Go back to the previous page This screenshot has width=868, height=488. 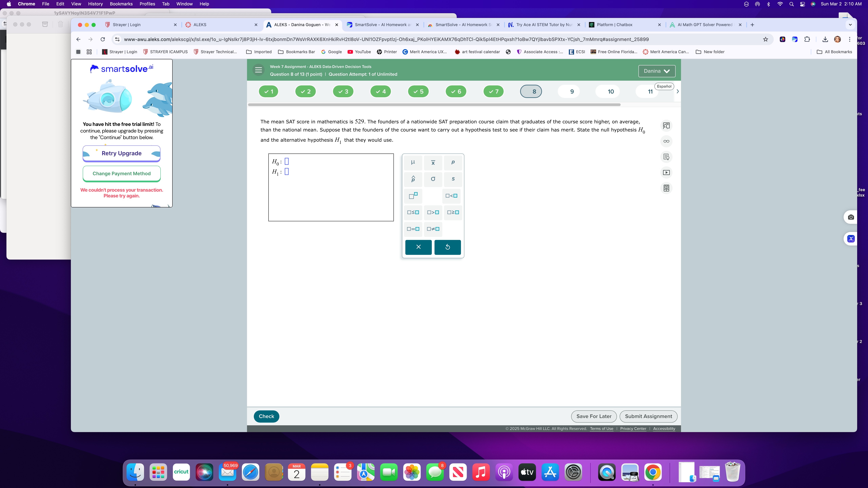[x=78, y=39]
